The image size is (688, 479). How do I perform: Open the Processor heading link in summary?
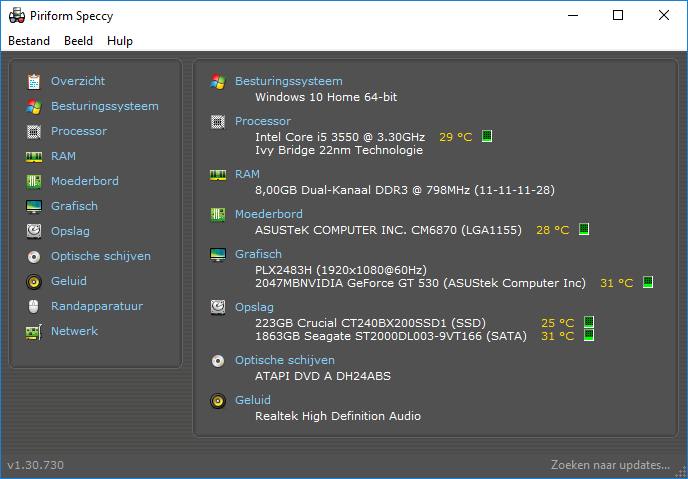tap(263, 121)
